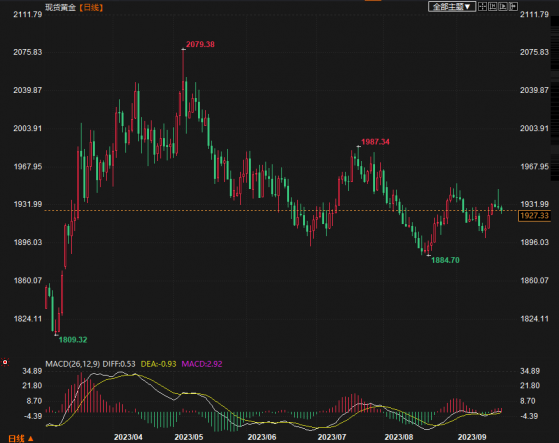Click the DIFF:0.53 value label
This screenshot has height=443, width=559.
[119, 364]
